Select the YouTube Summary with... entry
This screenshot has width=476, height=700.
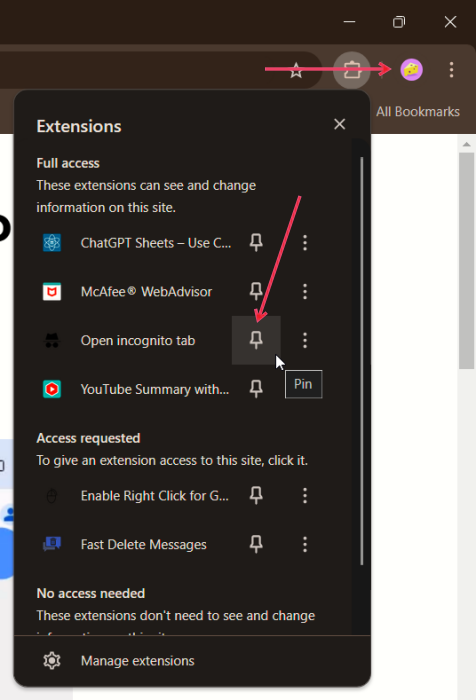coord(155,389)
